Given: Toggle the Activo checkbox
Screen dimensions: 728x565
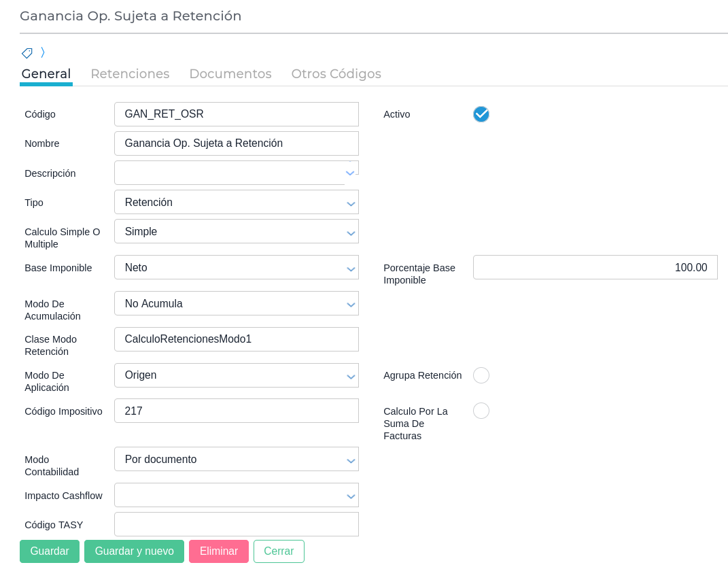Looking at the screenshot, I should pos(481,114).
